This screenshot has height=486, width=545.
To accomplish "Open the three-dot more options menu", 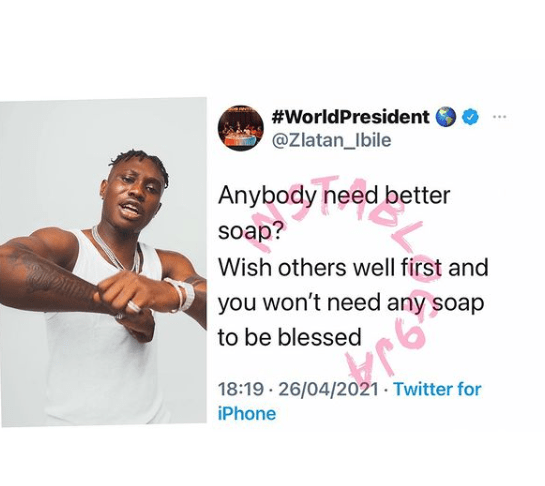I will click(x=499, y=117).
